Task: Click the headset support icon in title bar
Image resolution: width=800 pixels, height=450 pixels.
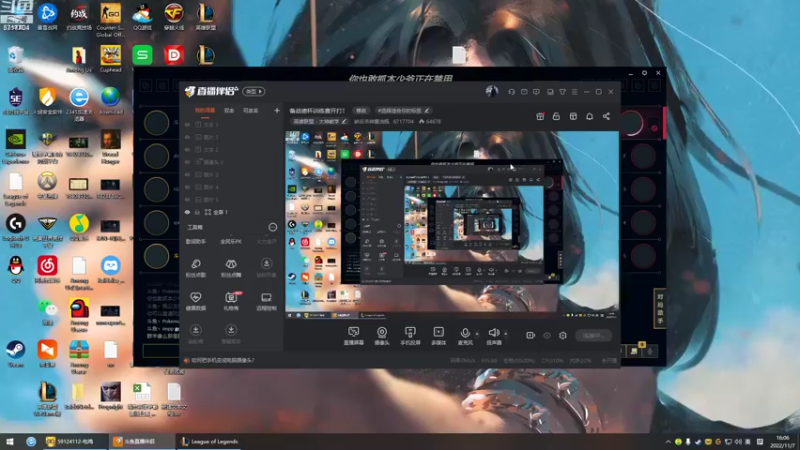Action: coord(511,92)
